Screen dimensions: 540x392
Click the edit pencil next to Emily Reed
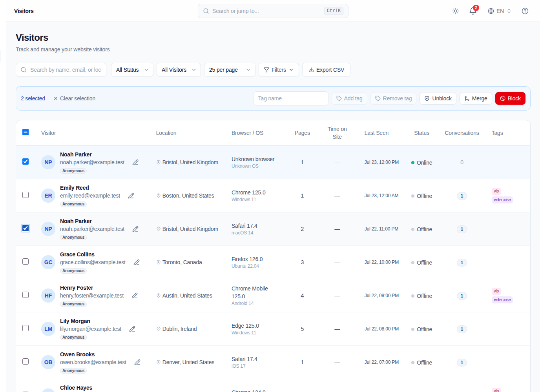coord(131,196)
